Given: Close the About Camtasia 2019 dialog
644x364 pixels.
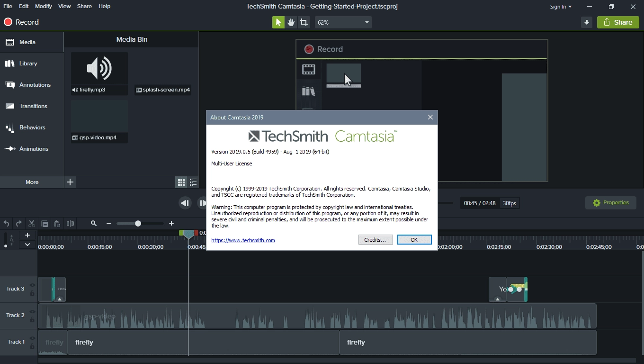Looking at the screenshot, I should coord(430,117).
